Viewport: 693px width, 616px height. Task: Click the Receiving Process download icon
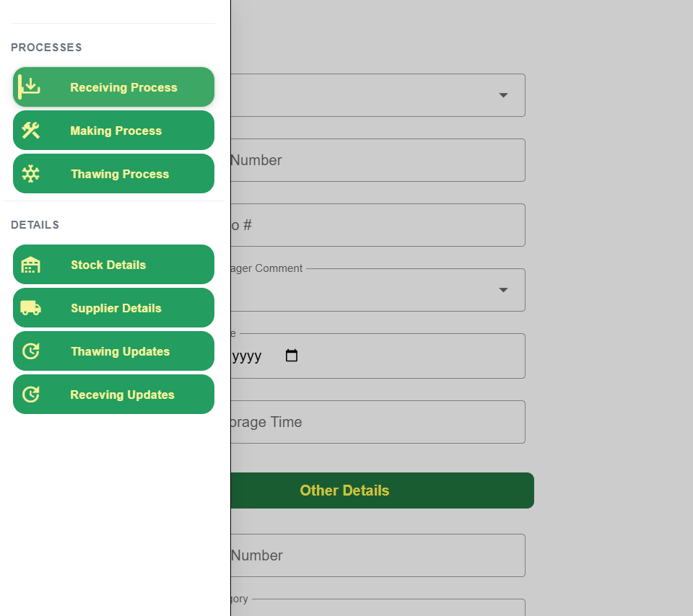coord(30,87)
